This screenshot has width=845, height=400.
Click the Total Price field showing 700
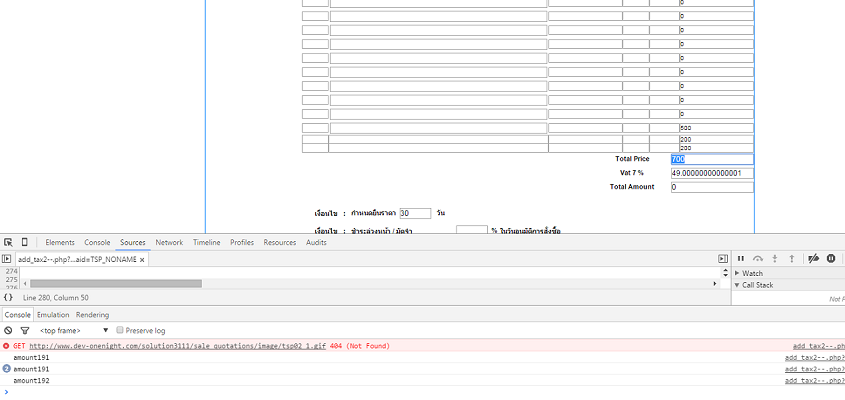coord(712,160)
